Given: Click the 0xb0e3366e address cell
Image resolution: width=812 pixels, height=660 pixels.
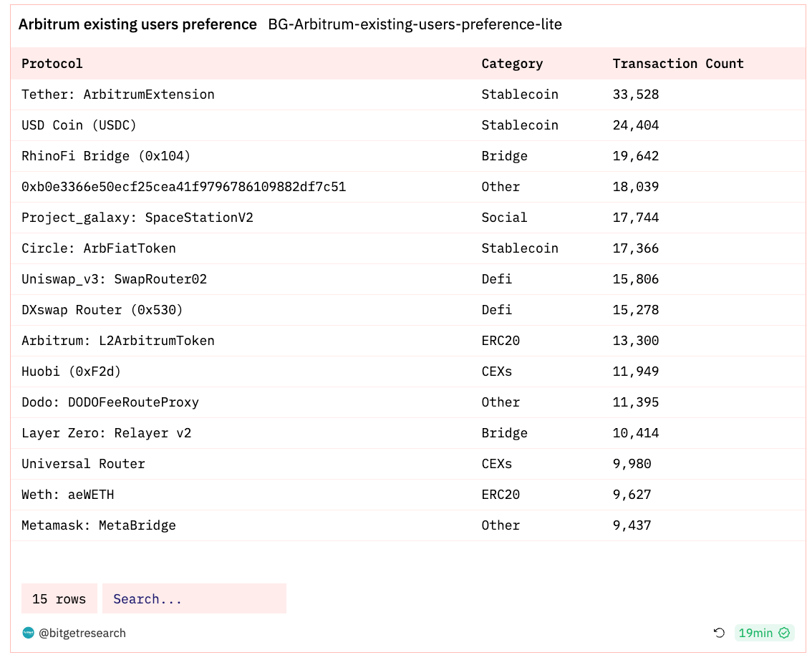Looking at the screenshot, I should [183, 187].
